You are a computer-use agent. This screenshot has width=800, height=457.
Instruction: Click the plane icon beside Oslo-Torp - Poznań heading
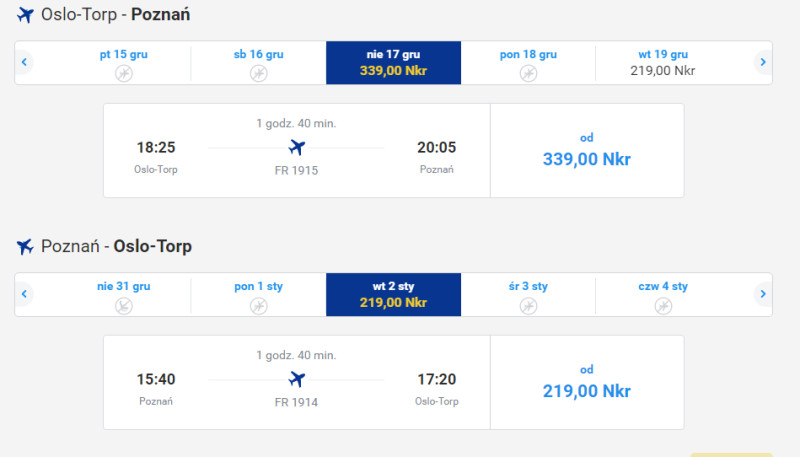[x=25, y=15]
